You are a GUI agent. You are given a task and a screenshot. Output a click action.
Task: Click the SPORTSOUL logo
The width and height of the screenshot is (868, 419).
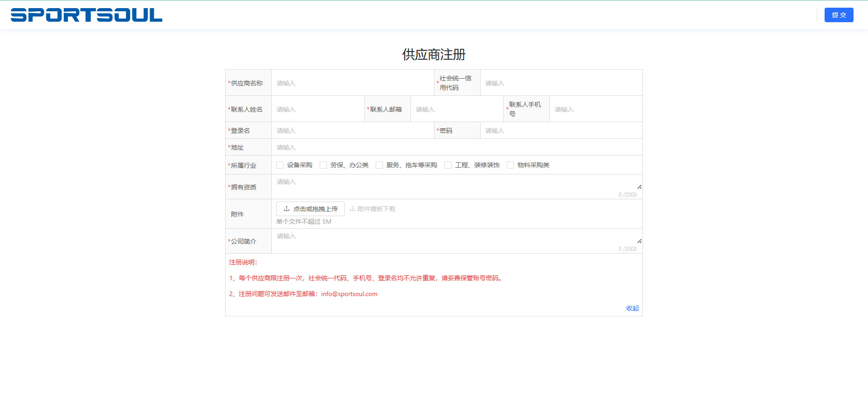coord(86,14)
